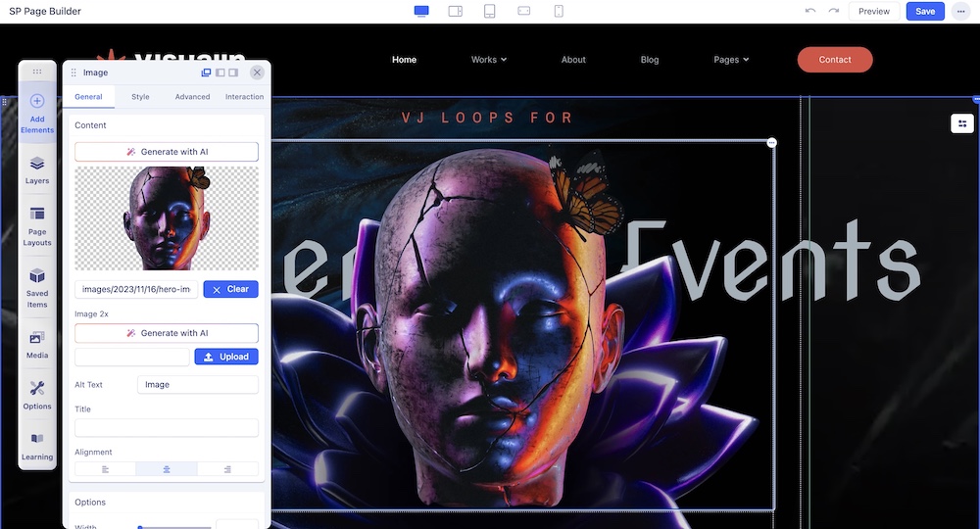Screen dimensions: 980x529
Task: Select the desktop device view icon
Action: (421, 11)
